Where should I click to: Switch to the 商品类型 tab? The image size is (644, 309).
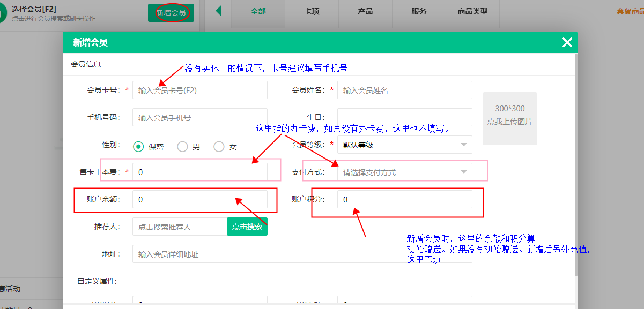coord(472,12)
